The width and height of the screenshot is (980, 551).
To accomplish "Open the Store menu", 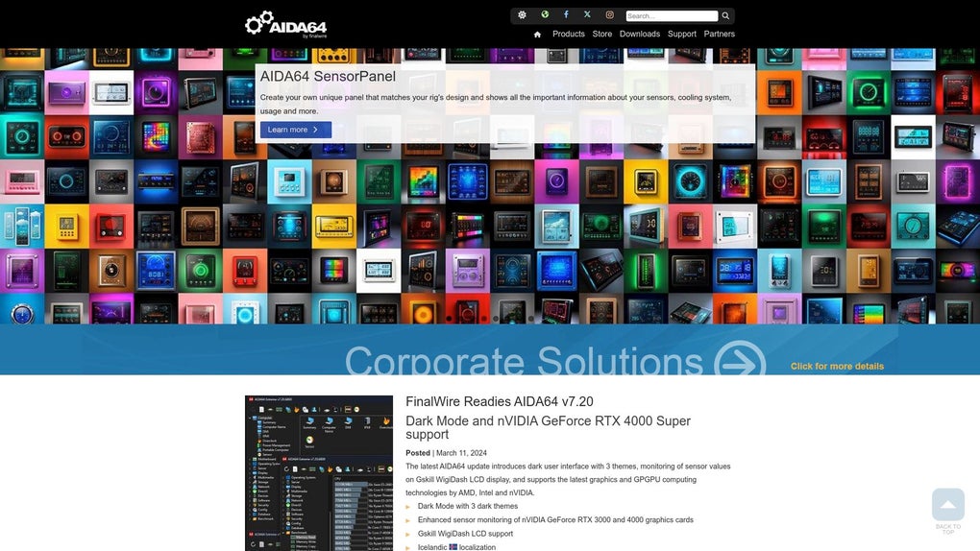I will pos(602,34).
